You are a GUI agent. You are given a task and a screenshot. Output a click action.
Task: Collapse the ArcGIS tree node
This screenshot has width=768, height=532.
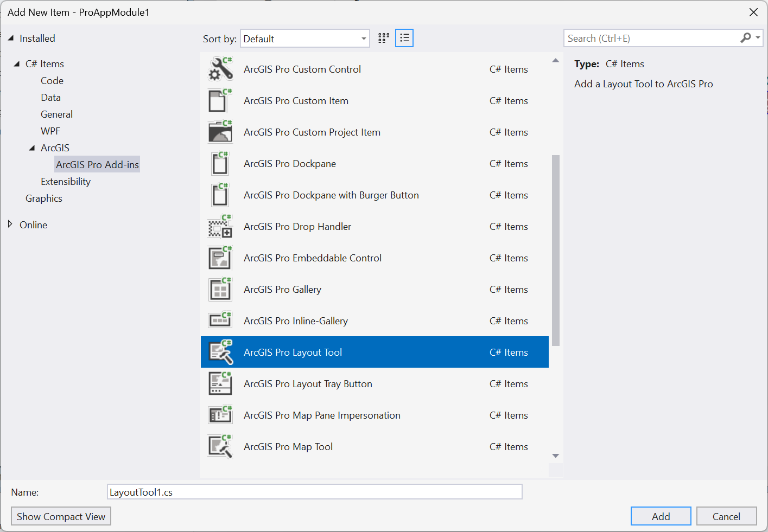[32, 148]
